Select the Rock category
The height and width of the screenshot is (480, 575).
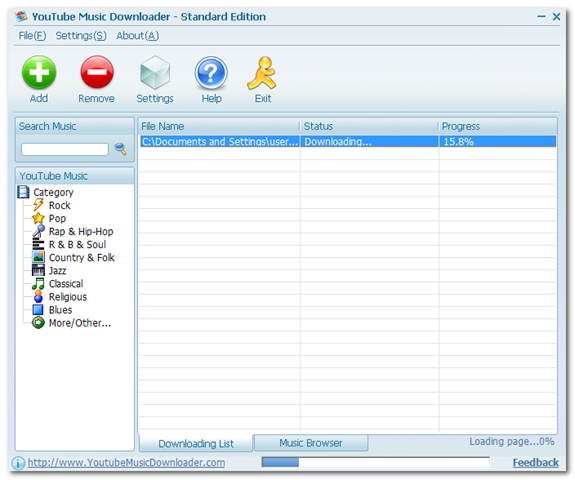click(x=60, y=205)
